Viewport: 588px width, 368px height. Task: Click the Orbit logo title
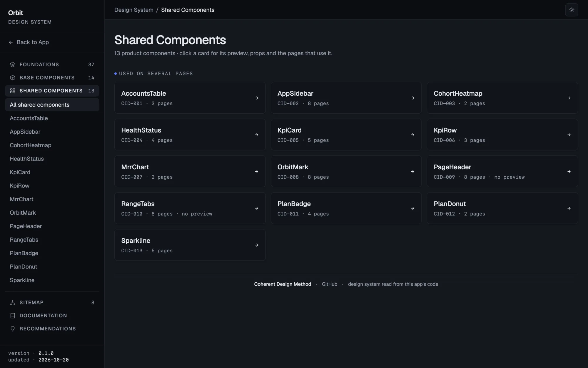click(16, 13)
